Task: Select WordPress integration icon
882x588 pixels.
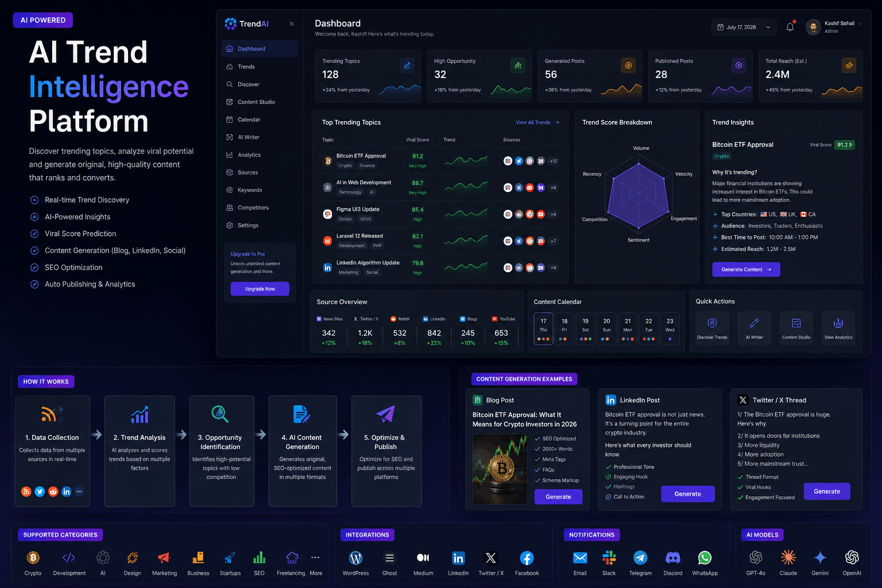Action: tap(355, 558)
